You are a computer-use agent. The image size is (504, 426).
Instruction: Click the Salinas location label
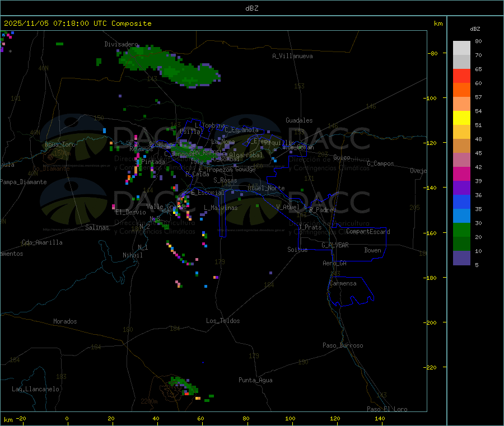tap(97, 227)
